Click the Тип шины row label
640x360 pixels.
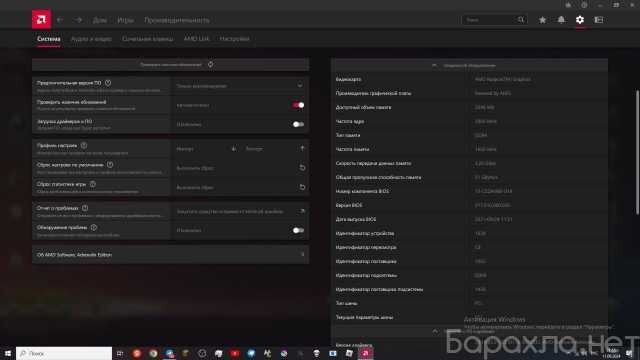click(x=347, y=303)
